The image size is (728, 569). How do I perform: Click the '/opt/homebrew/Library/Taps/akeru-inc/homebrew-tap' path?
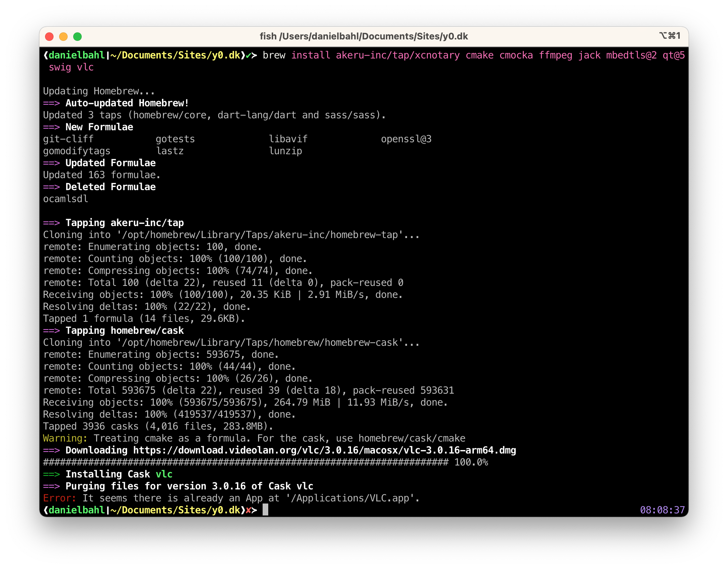pos(260,235)
